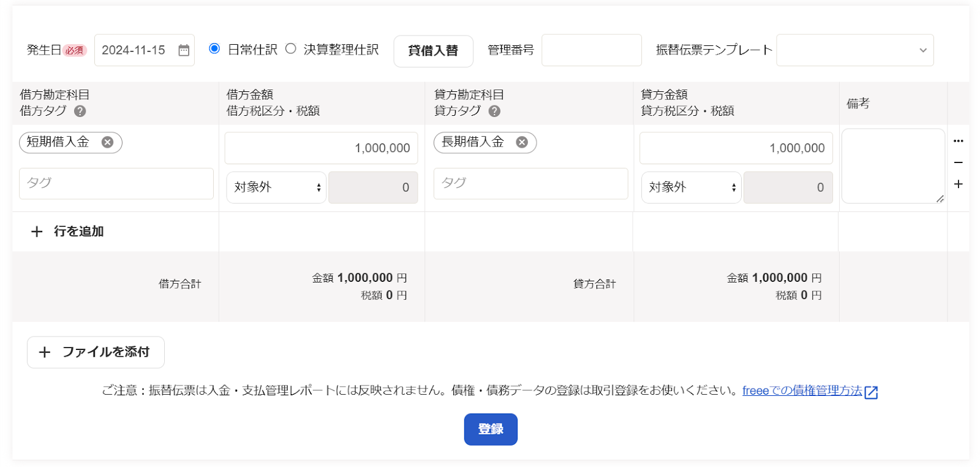Screen dimensions: 980x467
Task: Focus the 管理番号 input field
Action: 592,50
